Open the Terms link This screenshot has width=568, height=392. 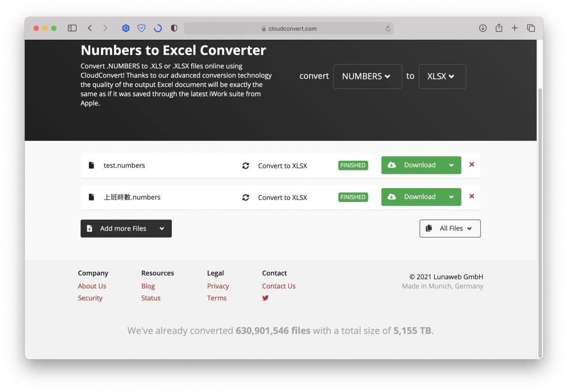tap(217, 298)
